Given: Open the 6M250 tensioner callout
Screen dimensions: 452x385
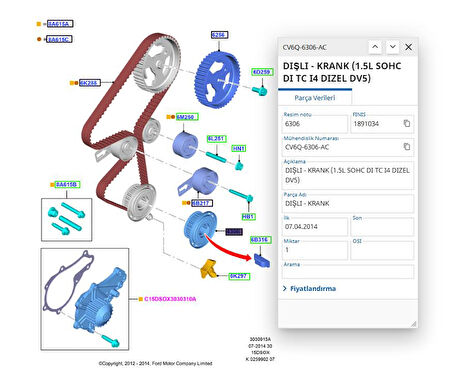Looking at the screenshot, I should click(x=187, y=117).
